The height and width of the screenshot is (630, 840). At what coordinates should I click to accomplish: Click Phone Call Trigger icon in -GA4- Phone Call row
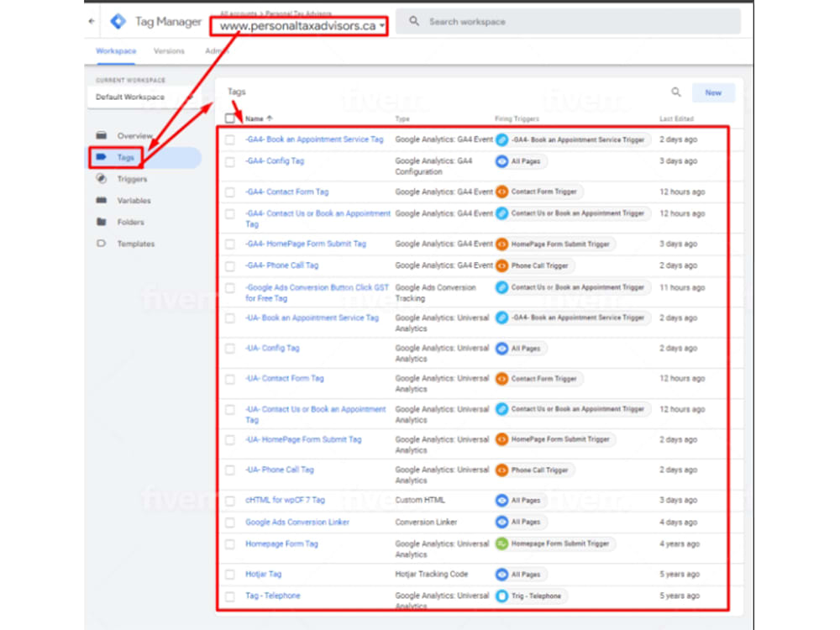pos(501,265)
